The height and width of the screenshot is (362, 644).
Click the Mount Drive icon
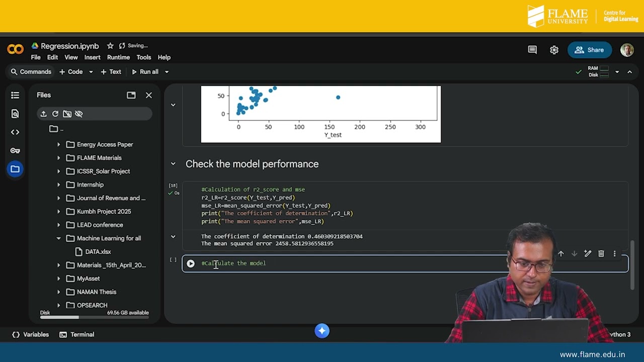click(67, 114)
